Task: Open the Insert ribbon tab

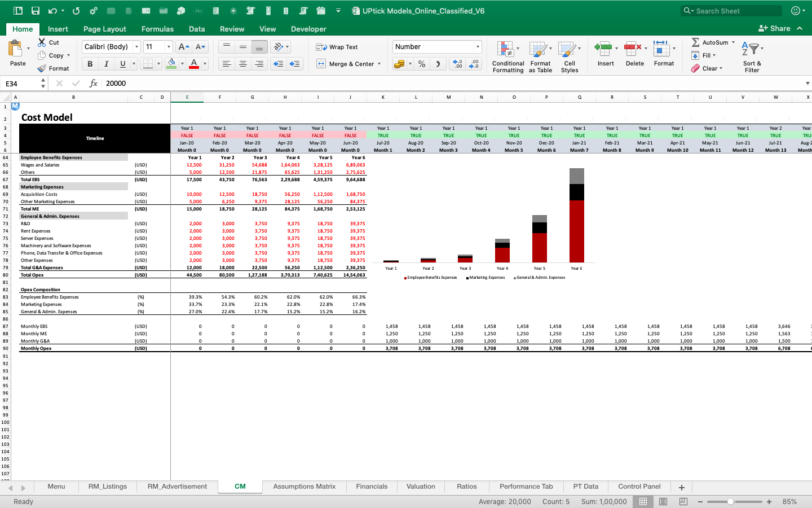Action: click(58, 29)
